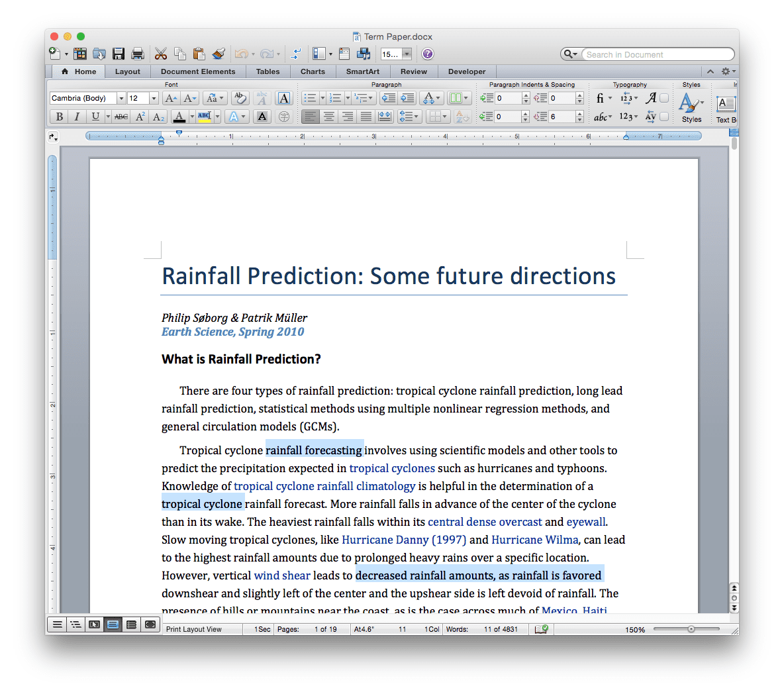Follow the "Hurricane Wilma" hyperlink

click(x=534, y=540)
